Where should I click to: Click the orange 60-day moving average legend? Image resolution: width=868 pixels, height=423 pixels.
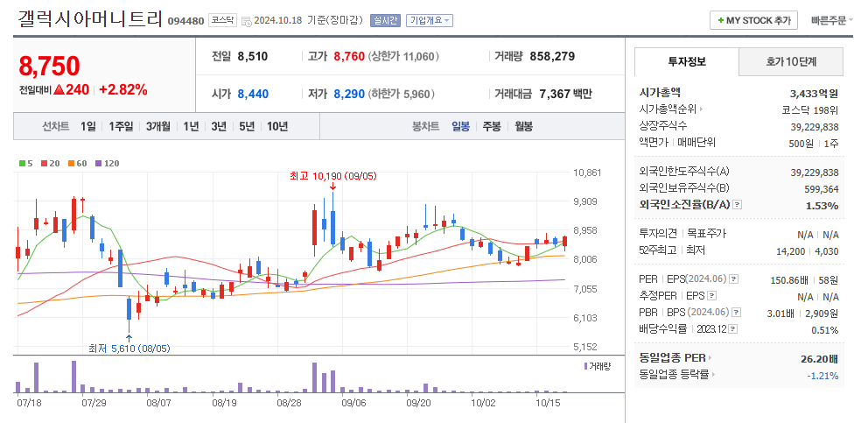click(x=78, y=164)
